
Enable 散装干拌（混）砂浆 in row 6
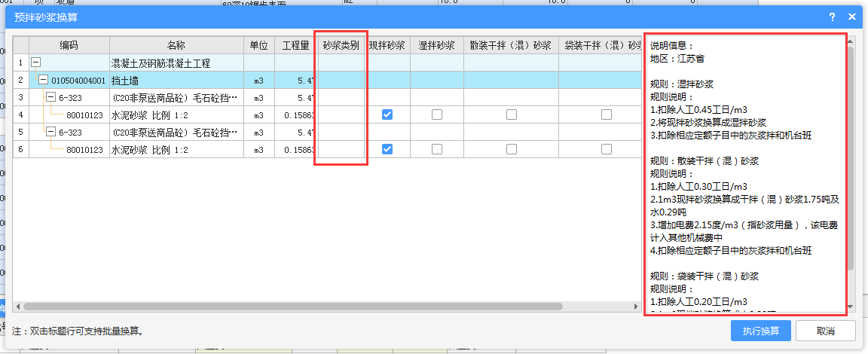click(511, 149)
